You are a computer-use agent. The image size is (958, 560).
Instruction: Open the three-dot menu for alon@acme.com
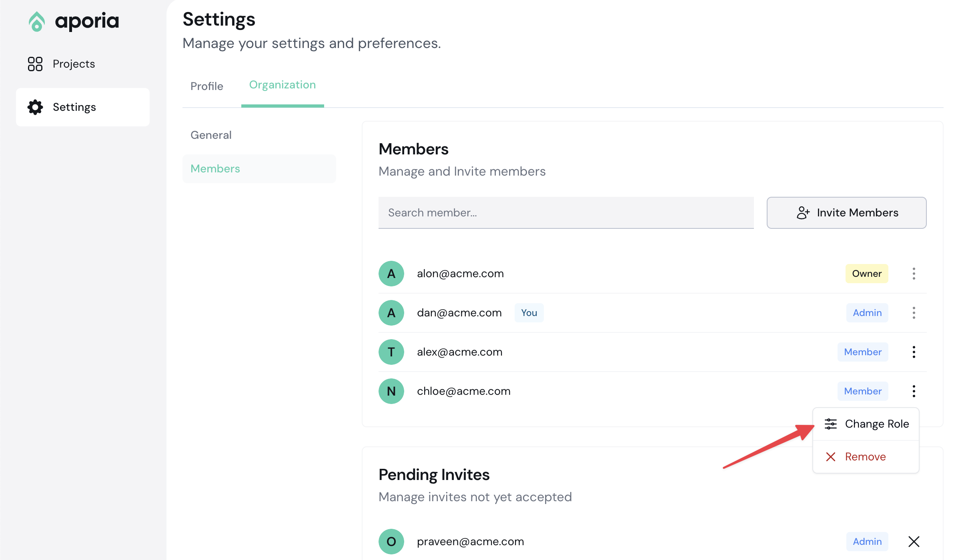(x=914, y=274)
